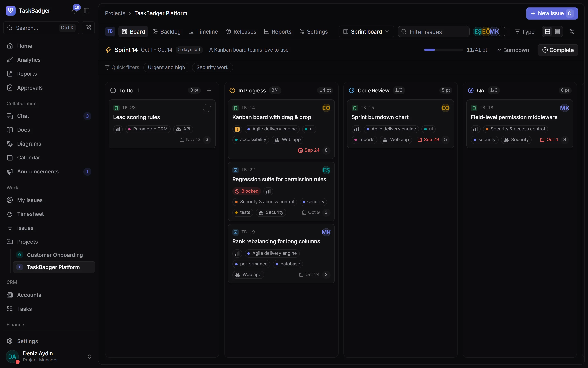Open the notifications bell
Viewport: 588px width, 368px height.
74,11
